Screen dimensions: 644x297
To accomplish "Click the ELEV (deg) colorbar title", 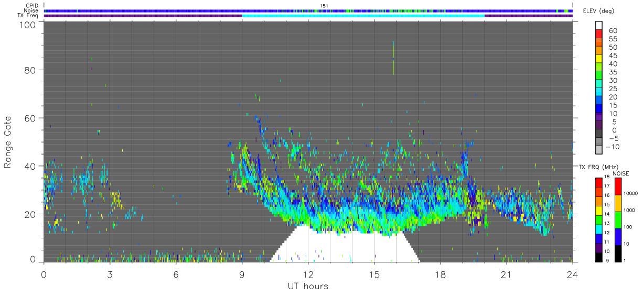I will pyautogui.click(x=599, y=11).
